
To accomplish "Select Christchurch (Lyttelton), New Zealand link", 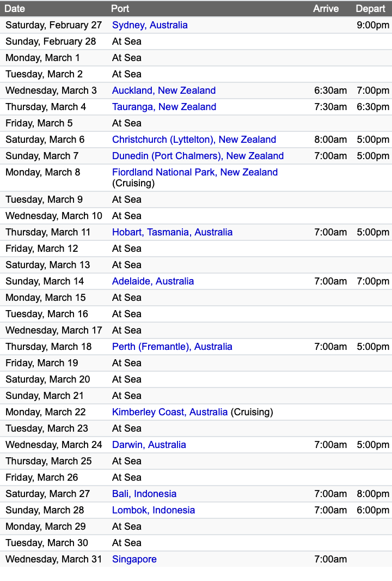I will click(194, 140).
